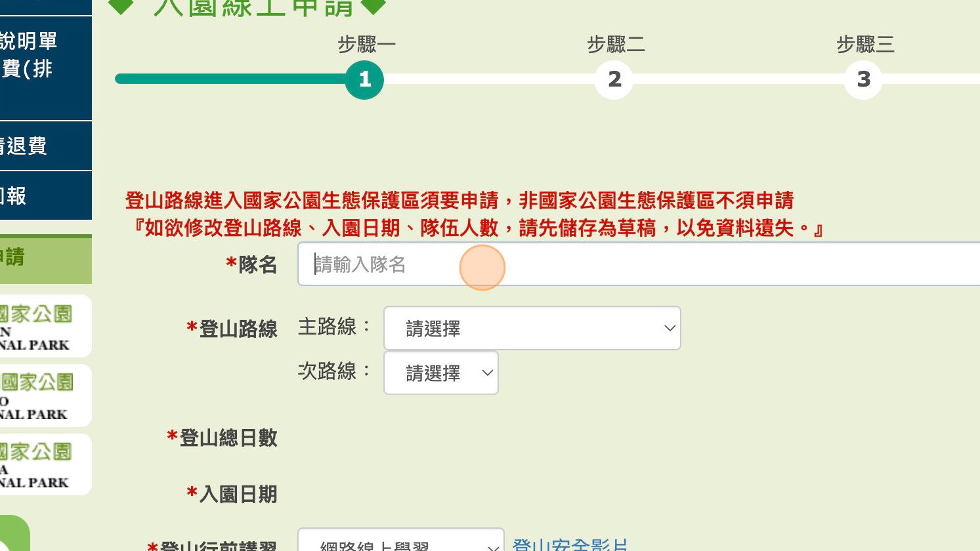980x551 pixels.
Task: Open the 主路線 main route dropdown
Action: [532, 328]
